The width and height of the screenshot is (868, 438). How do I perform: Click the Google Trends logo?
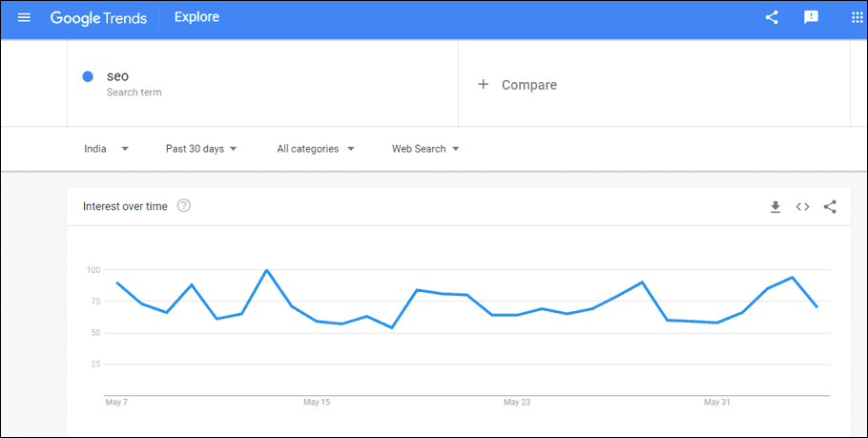98,18
